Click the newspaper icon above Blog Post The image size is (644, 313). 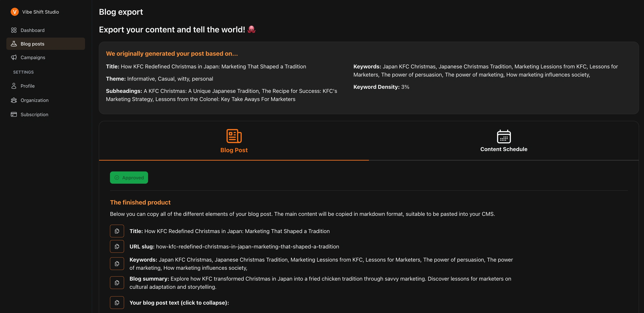click(234, 136)
